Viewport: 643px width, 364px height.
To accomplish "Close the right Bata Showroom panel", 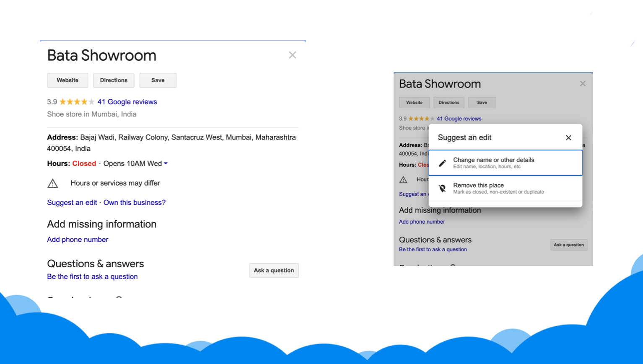I will pyautogui.click(x=583, y=84).
